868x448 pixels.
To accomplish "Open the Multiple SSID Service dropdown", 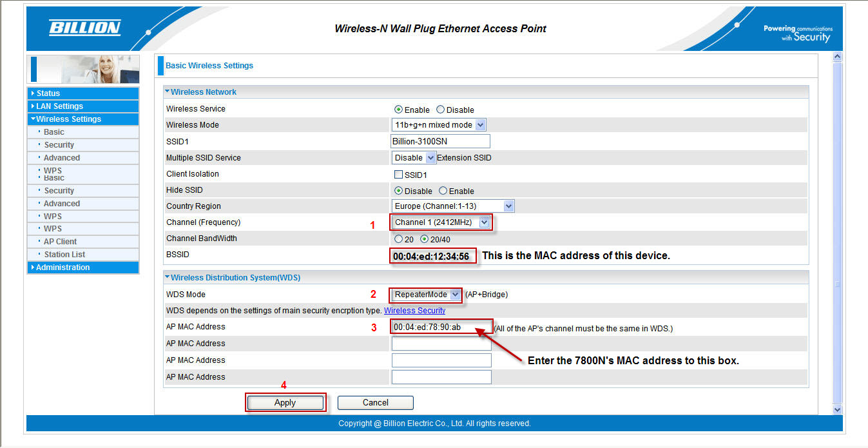I will click(414, 157).
